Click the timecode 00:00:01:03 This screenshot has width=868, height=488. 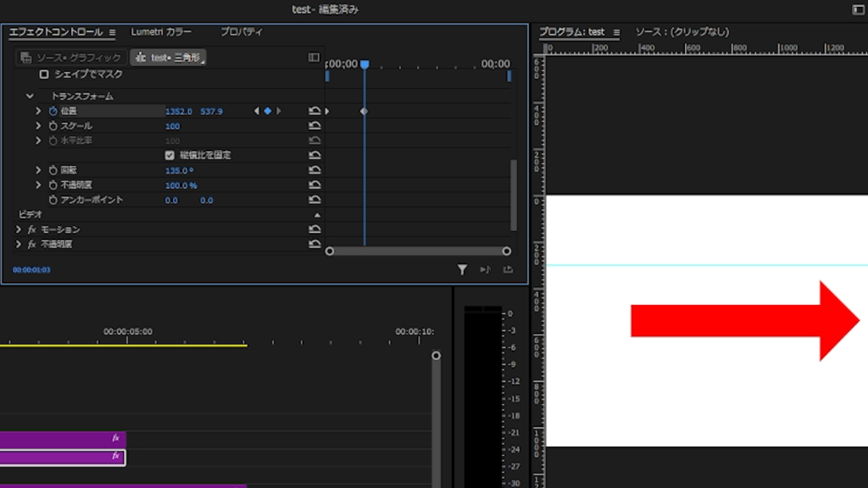[31, 270]
